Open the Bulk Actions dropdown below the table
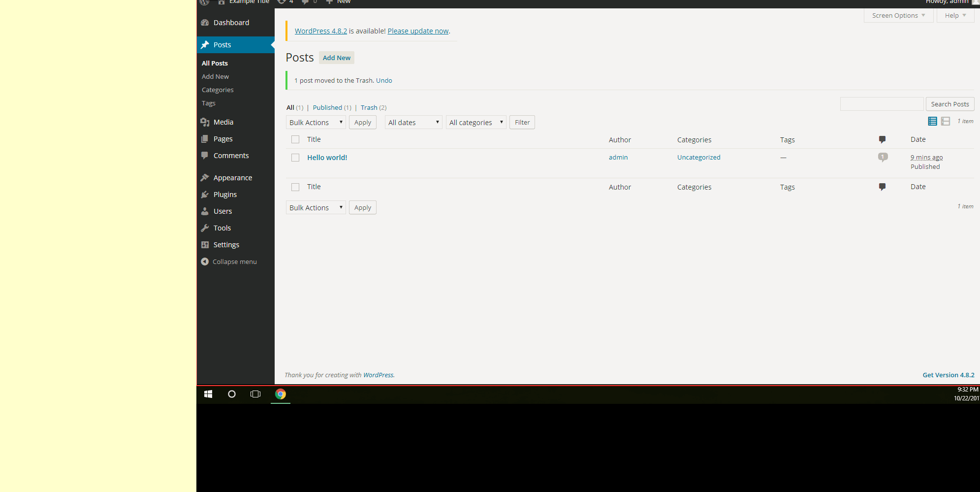The height and width of the screenshot is (492, 980). (316, 207)
